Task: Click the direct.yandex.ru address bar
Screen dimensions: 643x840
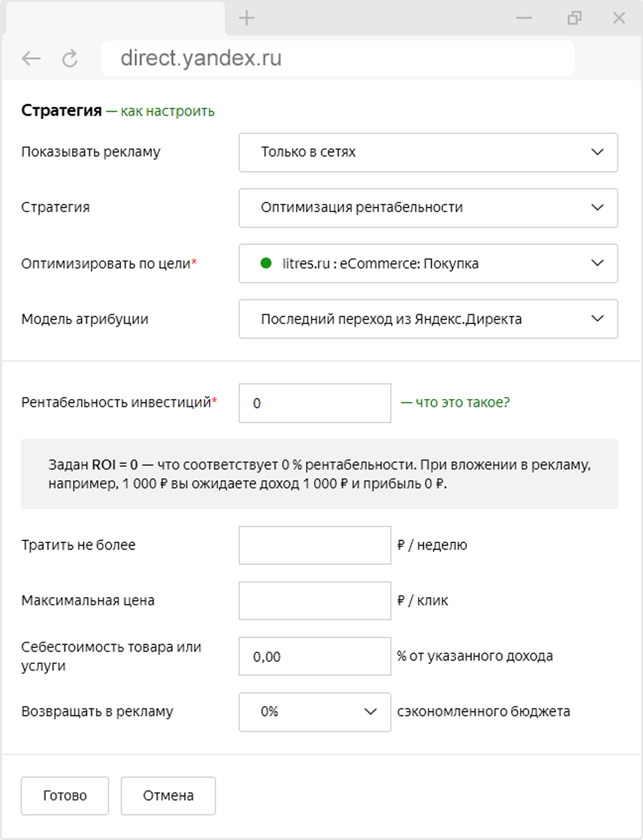Action: tap(337, 58)
